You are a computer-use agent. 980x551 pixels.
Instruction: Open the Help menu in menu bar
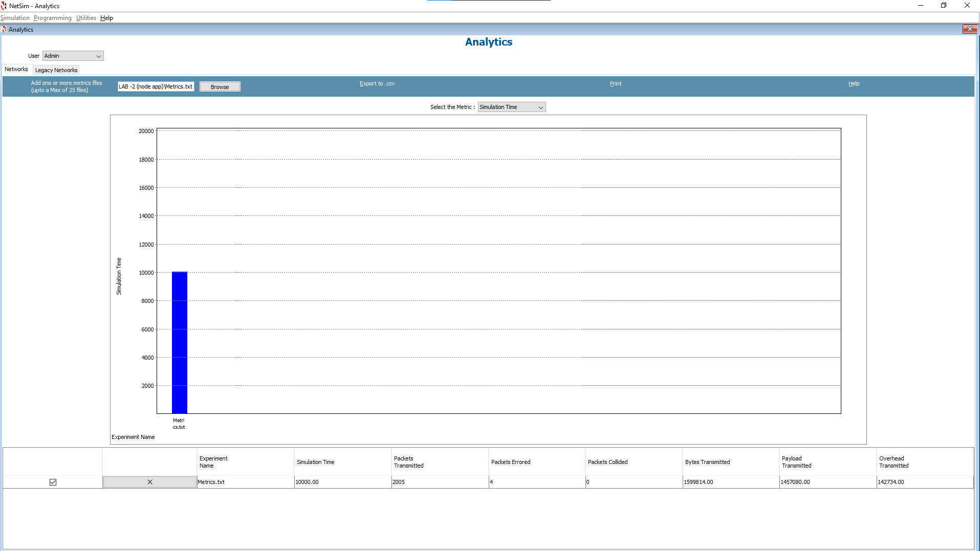(106, 18)
